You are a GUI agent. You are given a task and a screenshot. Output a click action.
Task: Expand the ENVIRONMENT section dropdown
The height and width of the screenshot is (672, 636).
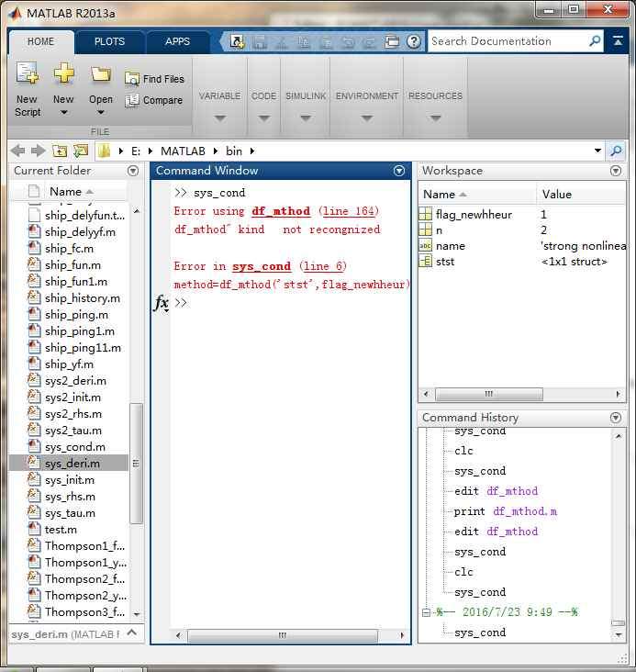367,118
